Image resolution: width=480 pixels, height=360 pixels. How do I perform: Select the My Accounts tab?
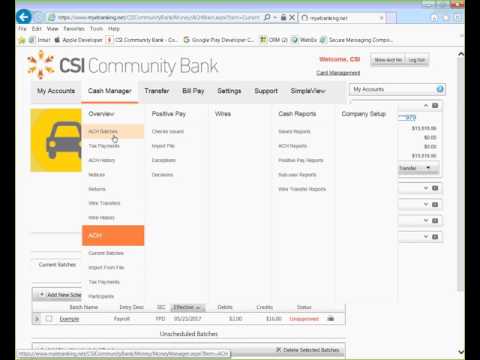point(56,91)
